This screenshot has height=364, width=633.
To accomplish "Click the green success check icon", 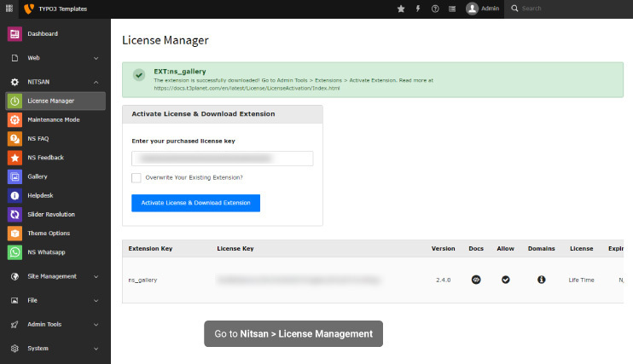I will tap(139, 75).
